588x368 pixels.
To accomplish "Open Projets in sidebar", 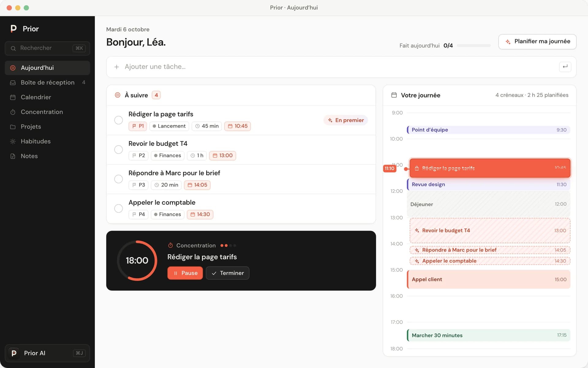I will point(47,127).
